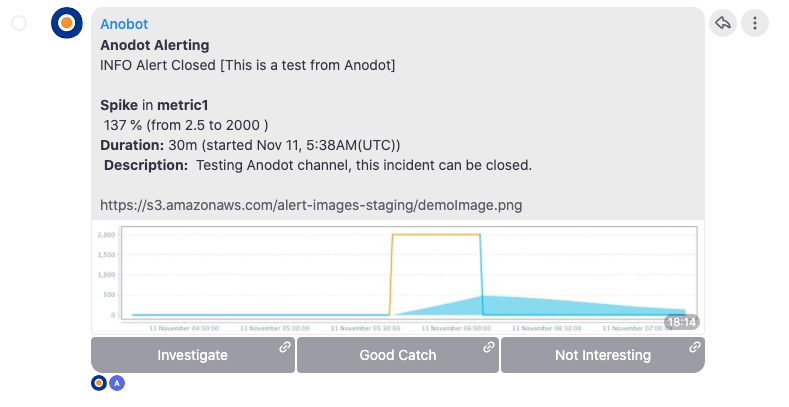Click link icon on Not Interesting button
This screenshot has height=407, width=789.
(x=695, y=347)
